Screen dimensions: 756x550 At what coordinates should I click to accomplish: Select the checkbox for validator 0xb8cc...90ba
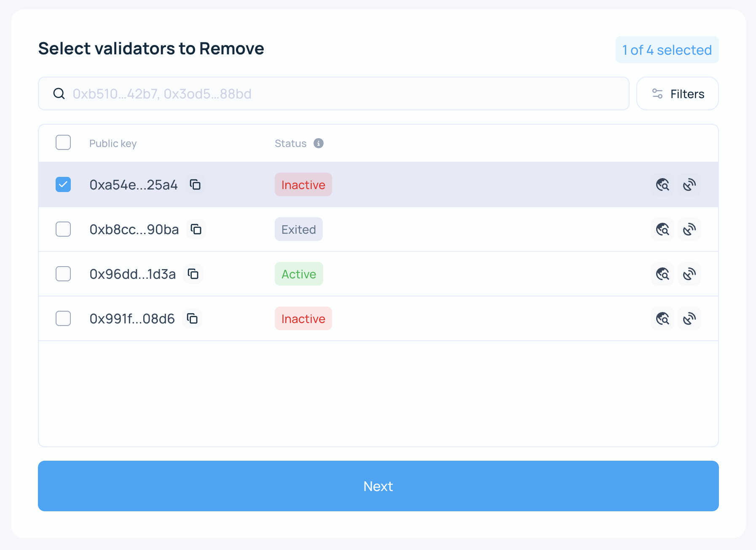pos(63,229)
